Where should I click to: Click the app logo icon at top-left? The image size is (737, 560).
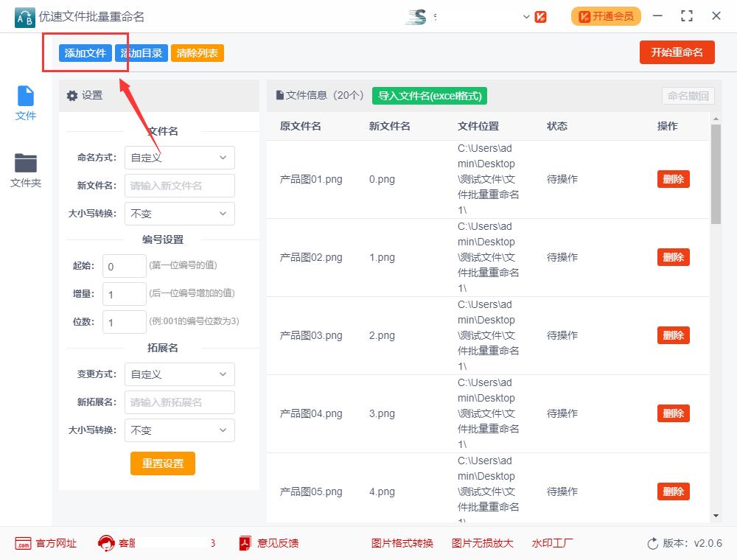click(24, 16)
